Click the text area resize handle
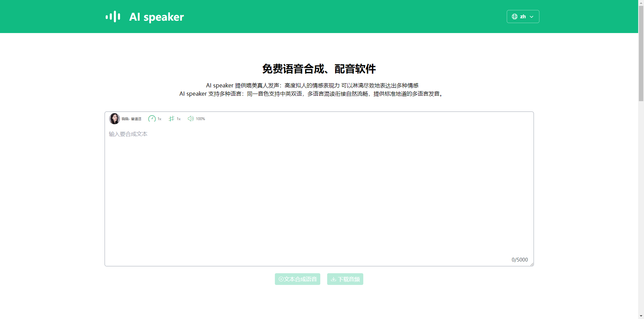The height and width of the screenshot is (319, 644). coord(532,264)
